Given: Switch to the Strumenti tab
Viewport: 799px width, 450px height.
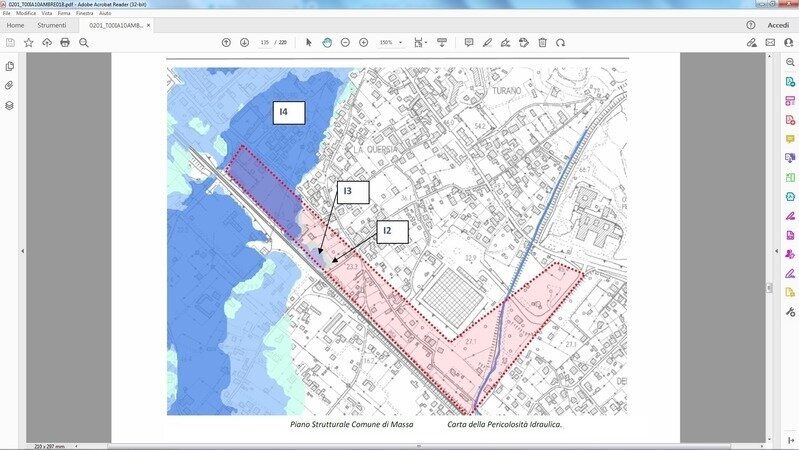Looking at the screenshot, I should click(52, 25).
